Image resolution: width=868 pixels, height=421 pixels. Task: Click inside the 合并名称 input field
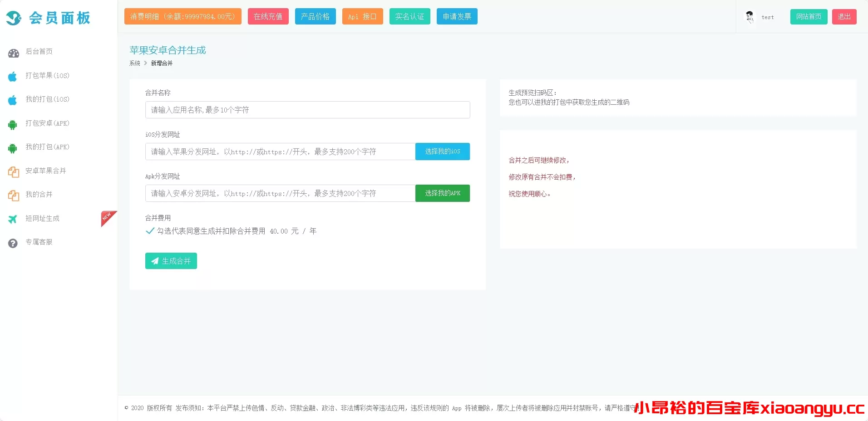[307, 110]
